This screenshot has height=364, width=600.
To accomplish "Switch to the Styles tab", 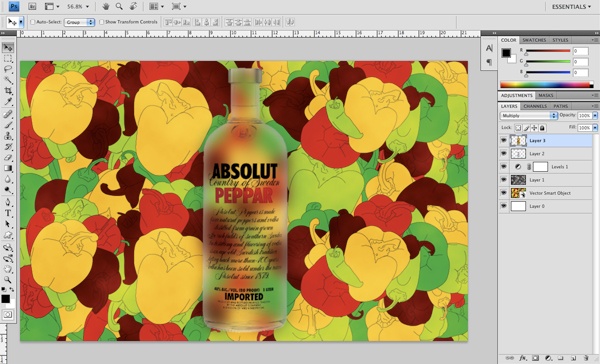I will tap(560, 40).
